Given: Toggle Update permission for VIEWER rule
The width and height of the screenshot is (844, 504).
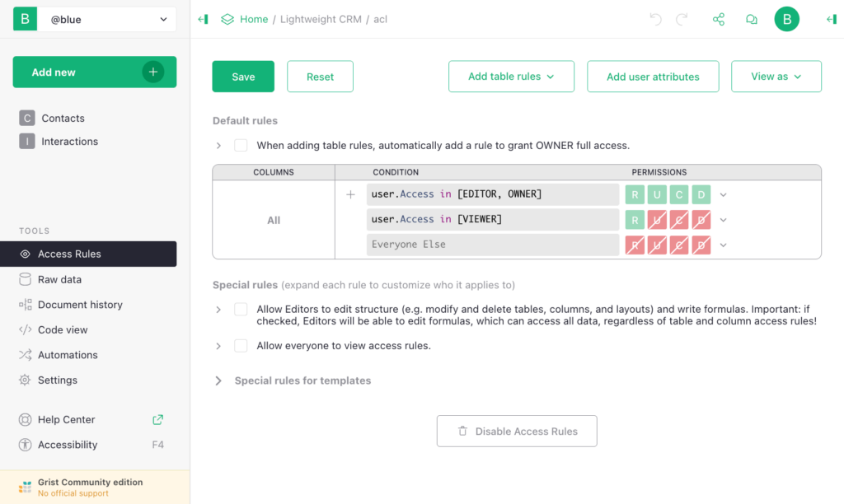Looking at the screenshot, I should pos(657,219).
